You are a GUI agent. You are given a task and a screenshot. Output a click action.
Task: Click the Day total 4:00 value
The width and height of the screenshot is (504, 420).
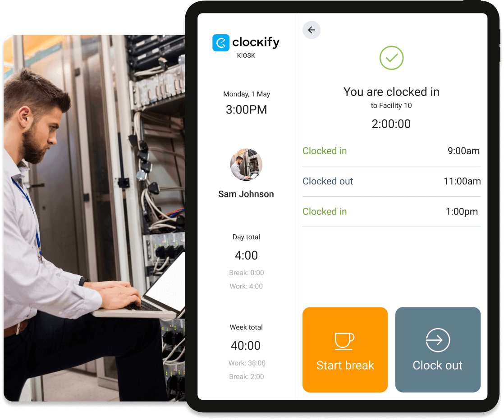(246, 256)
